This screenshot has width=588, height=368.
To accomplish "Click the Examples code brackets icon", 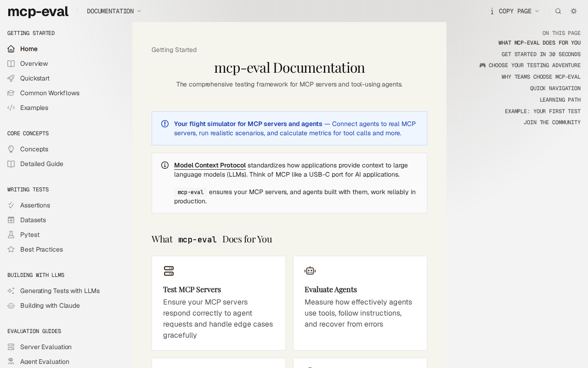I will 11,108.
